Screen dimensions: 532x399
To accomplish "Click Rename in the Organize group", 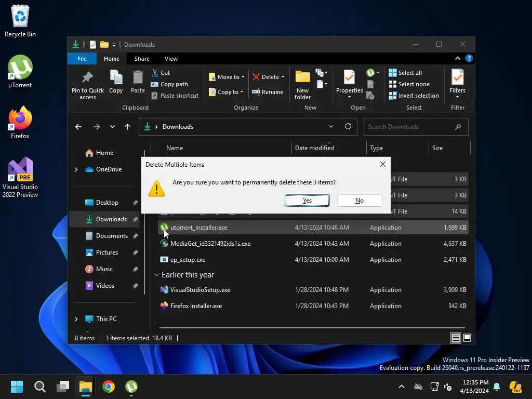I will coord(268,92).
